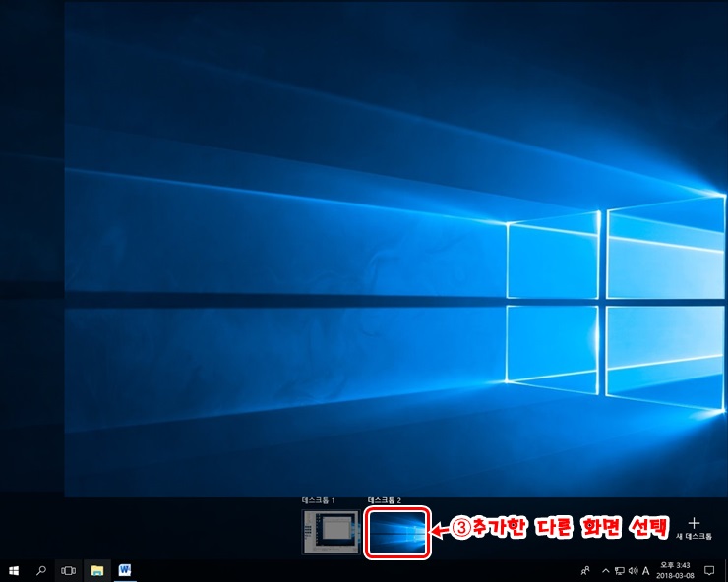Image resolution: width=728 pixels, height=582 pixels.
Task: Expand hidden system tray icons chevron
Action: click(605, 570)
